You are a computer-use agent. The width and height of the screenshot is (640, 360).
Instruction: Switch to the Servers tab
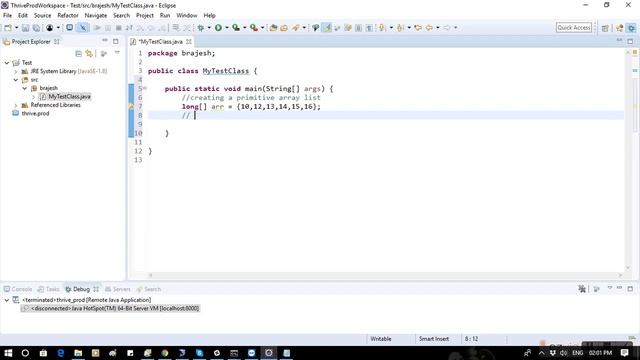click(x=118, y=289)
